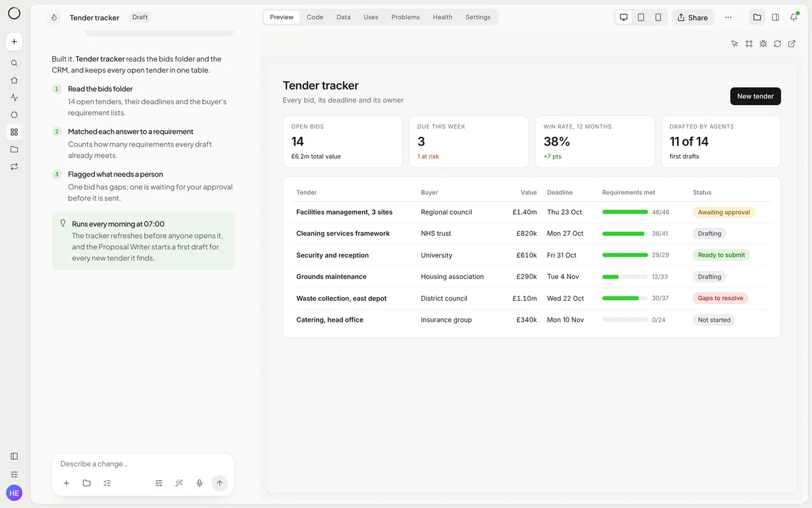The width and height of the screenshot is (812, 508).
Task: Open the Health tab
Action: click(443, 18)
